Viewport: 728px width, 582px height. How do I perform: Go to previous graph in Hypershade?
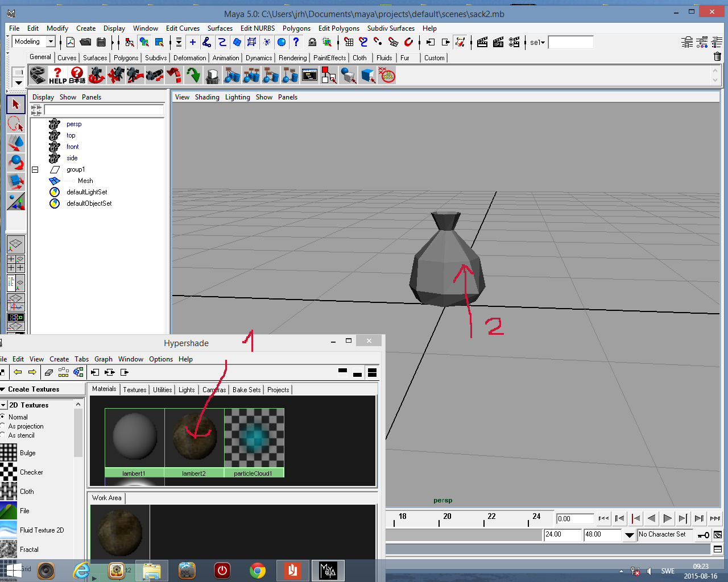click(x=18, y=372)
